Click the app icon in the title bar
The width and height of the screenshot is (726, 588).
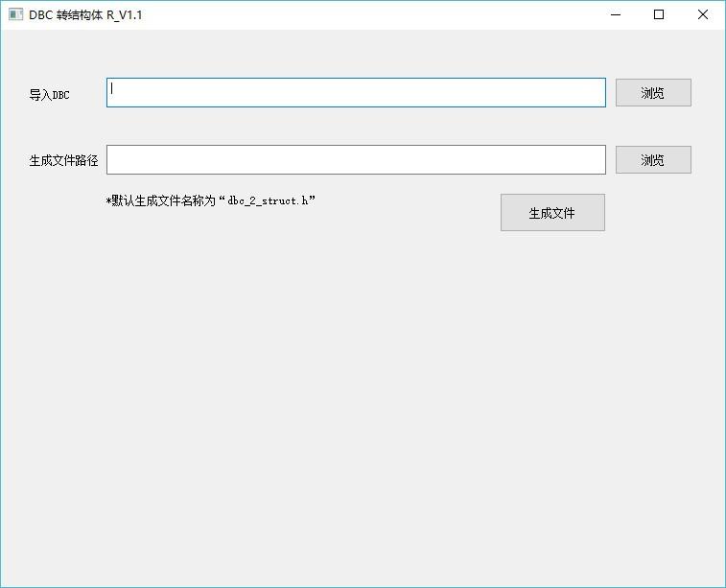click(15, 14)
